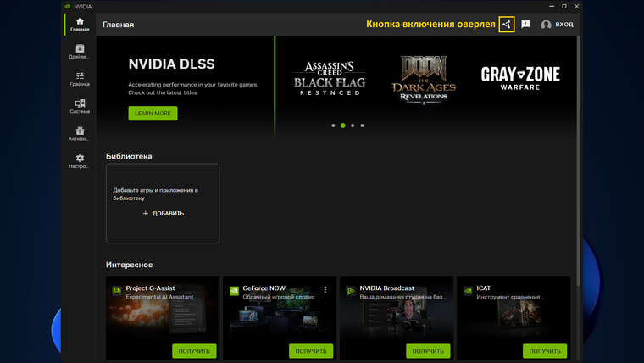The image size is (644, 363).
Task: Open the GeForce NOW three-dot menu
Action: coord(325,290)
